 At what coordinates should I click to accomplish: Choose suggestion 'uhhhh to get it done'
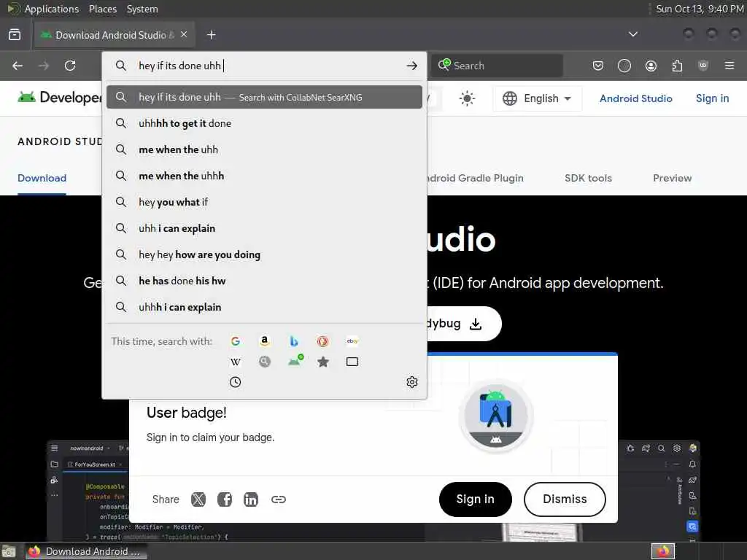coord(264,123)
